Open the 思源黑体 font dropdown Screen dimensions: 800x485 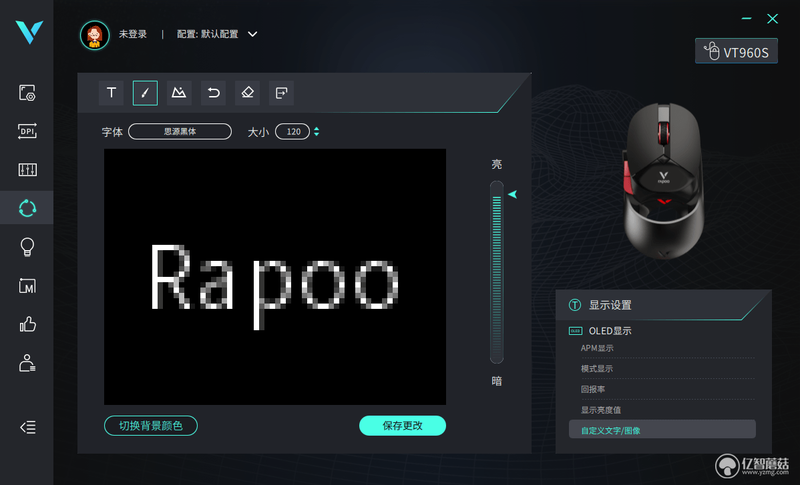[180, 132]
